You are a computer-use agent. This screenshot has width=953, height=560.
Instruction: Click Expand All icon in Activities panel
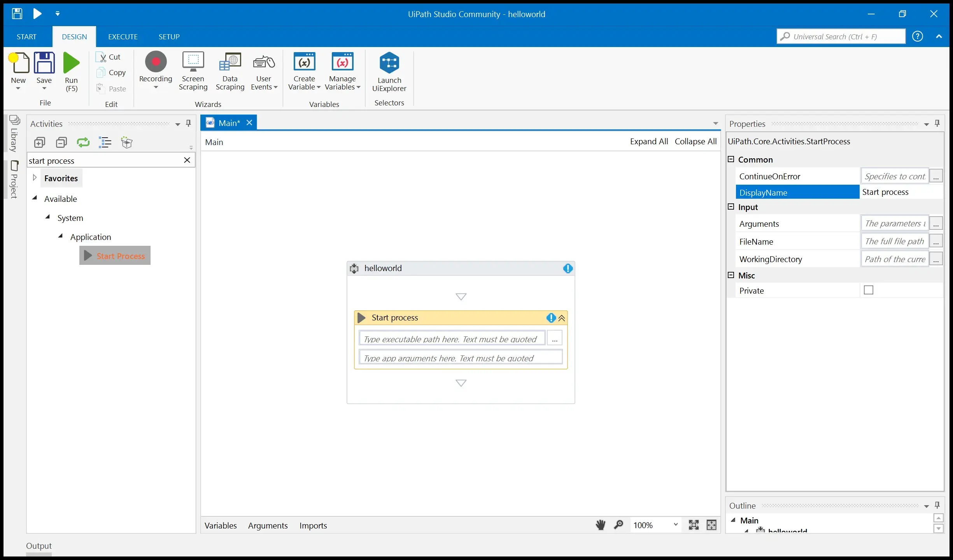[40, 143]
